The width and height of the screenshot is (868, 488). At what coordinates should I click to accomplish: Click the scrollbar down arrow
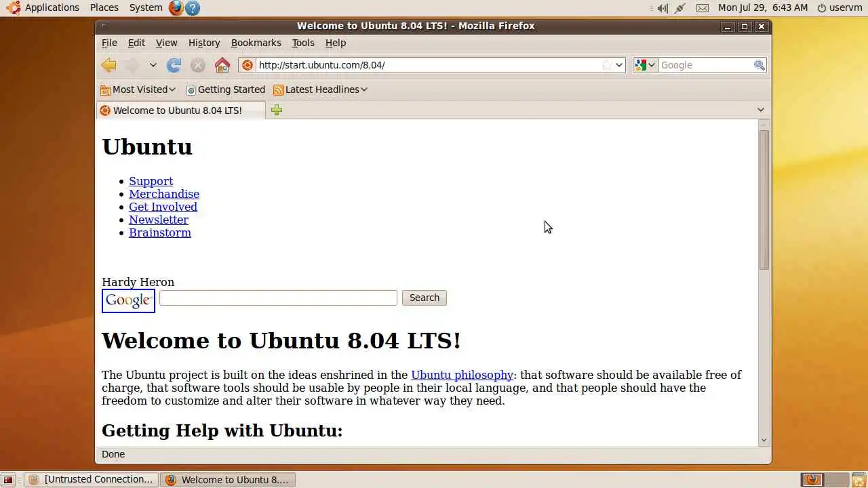pyautogui.click(x=764, y=440)
